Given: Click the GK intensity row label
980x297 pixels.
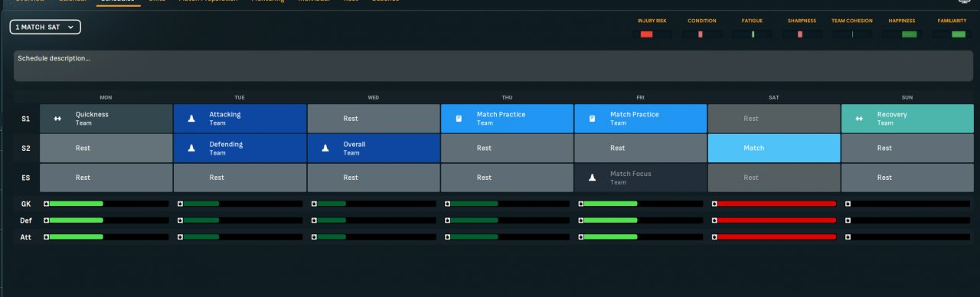Looking at the screenshot, I should (26, 204).
